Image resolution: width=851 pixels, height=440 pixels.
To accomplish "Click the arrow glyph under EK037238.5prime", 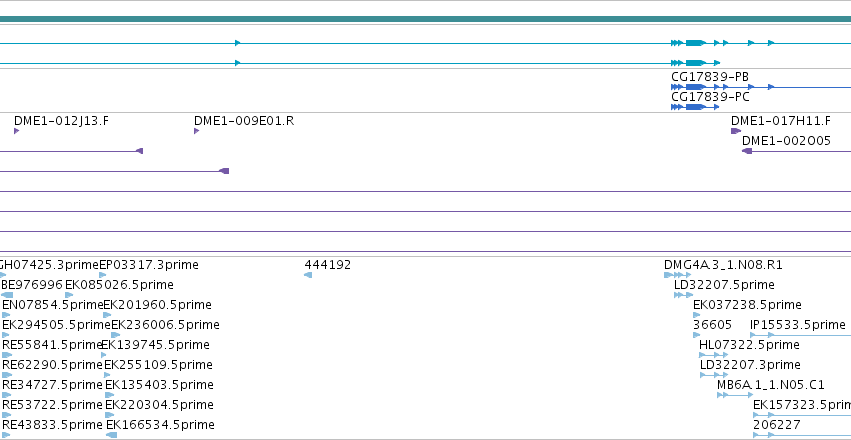I will click(x=696, y=315).
